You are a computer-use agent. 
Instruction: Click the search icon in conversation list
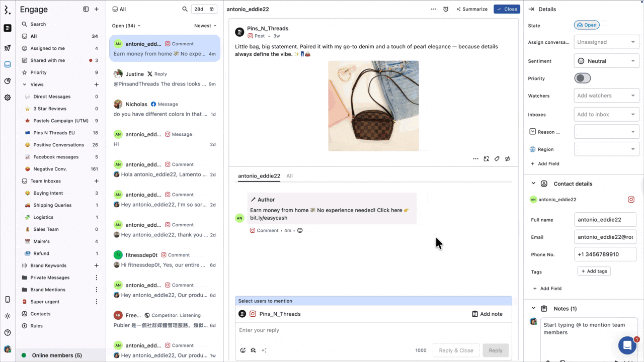185,9
